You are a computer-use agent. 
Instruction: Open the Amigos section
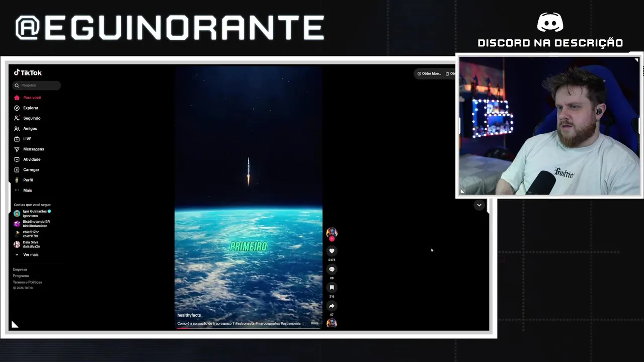[25, 129]
